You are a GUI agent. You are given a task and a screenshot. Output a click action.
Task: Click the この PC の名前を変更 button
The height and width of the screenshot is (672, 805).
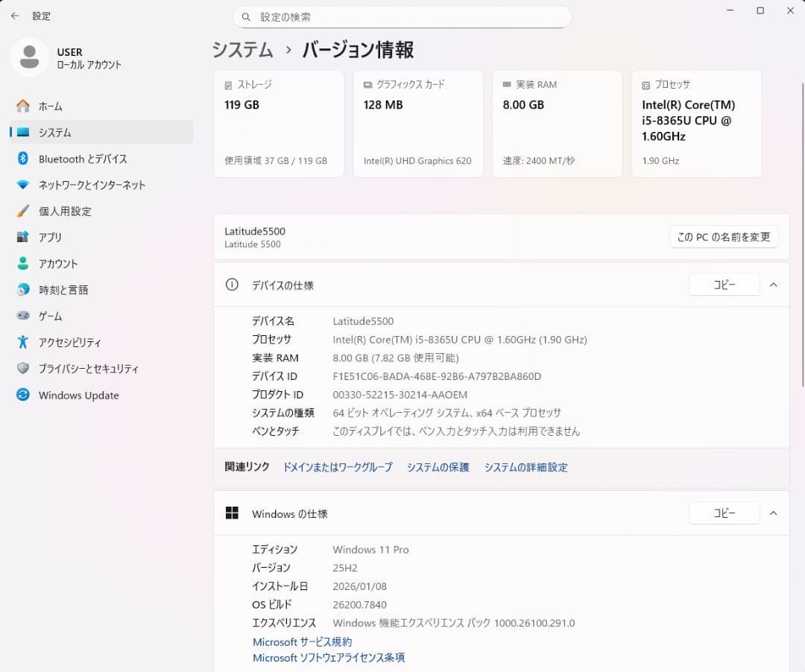tap(723, 236)
